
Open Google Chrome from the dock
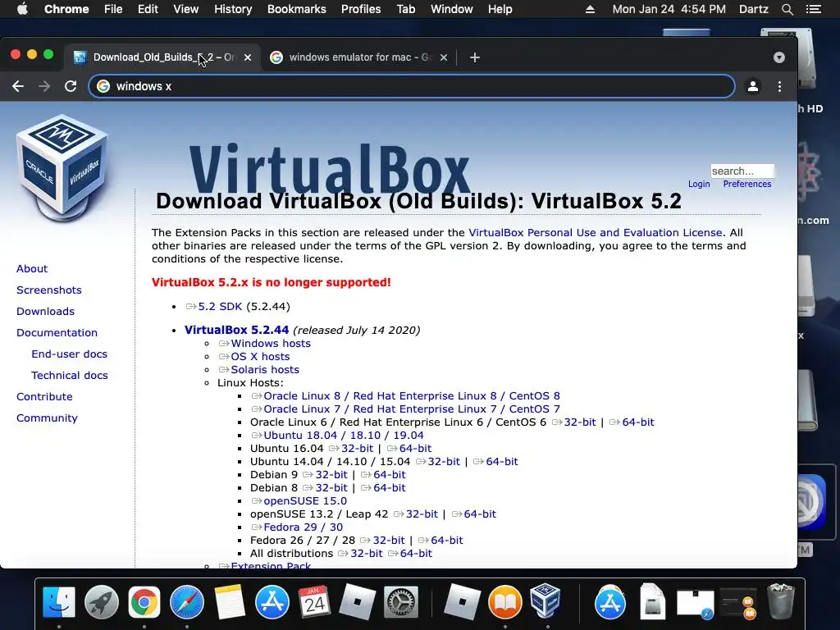(x=144, y=602)
